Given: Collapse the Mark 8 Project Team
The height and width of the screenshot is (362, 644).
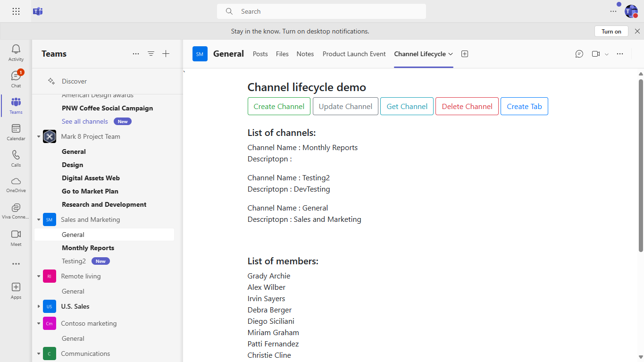Looking at the screenshot, I should coord(39,136).
